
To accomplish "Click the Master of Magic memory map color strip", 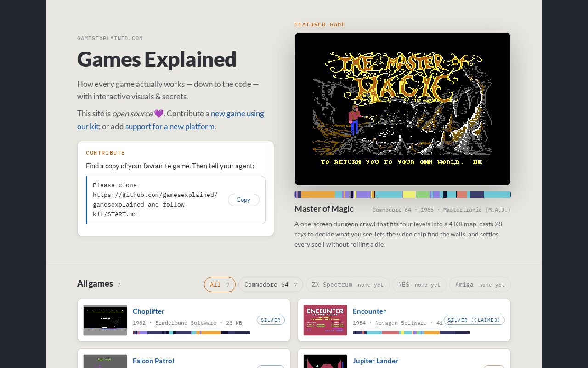I will [x=402, y=195].
